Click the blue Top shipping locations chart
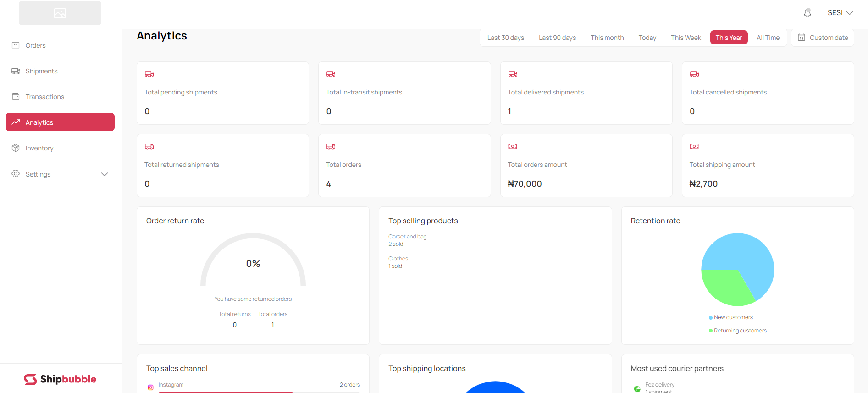Screen dimensions: 868x393 [495, 387]
